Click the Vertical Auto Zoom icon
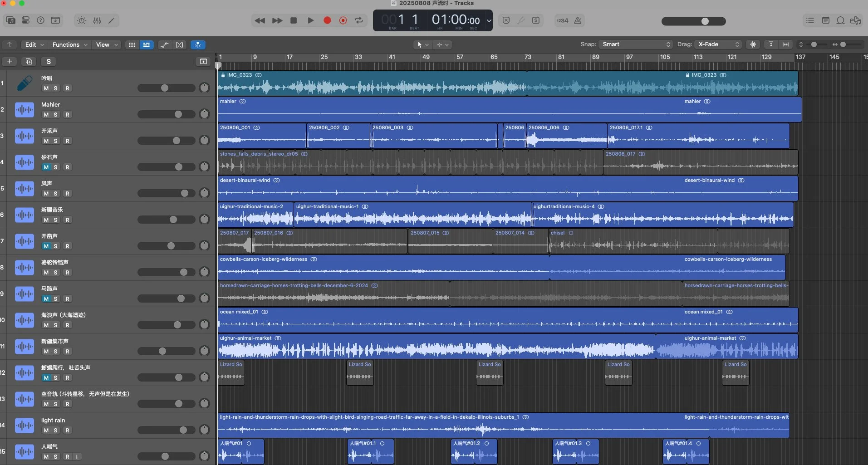This screenshot has height=465, width=868. click(x=771, y=44)
